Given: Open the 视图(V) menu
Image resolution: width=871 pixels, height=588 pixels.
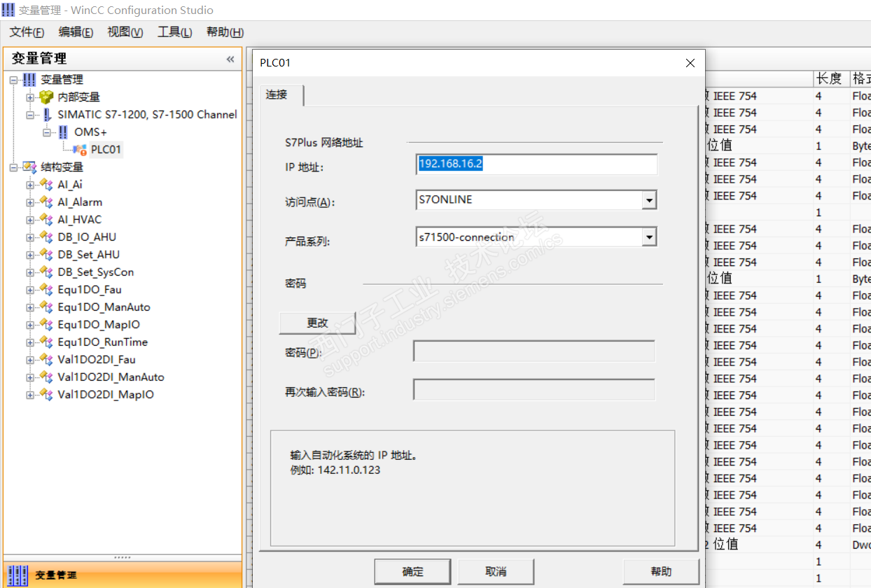Looking at the screenshot, I should click(x=125, y=32).
